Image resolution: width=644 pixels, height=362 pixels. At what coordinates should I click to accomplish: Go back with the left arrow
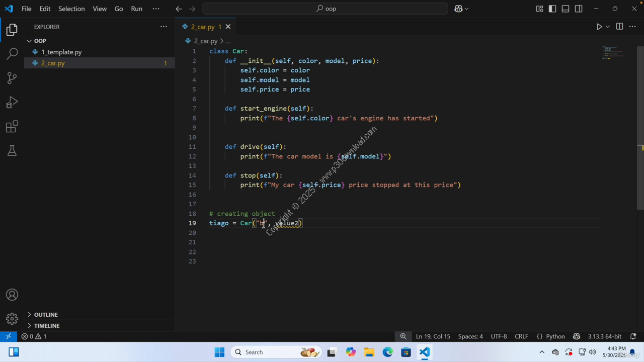pos(179,9)
